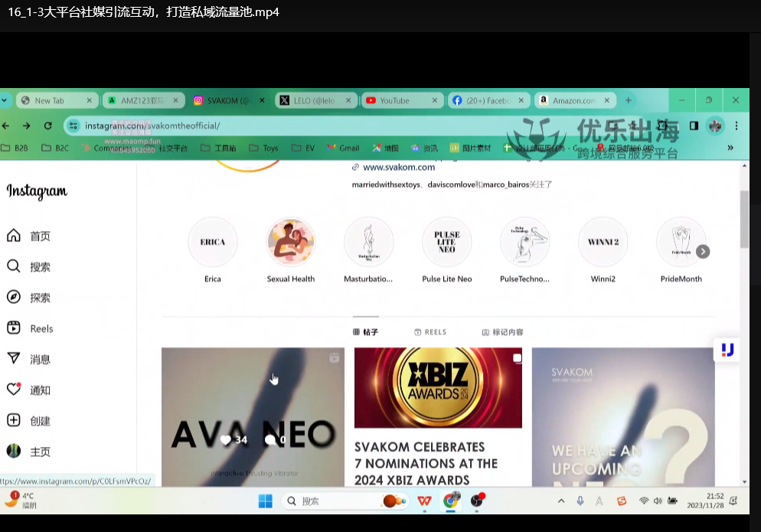Image resolution: width=761 pixels, height=532 pixels.
Task: Open Toys bookmark folder
Action: tap(263, 148)
